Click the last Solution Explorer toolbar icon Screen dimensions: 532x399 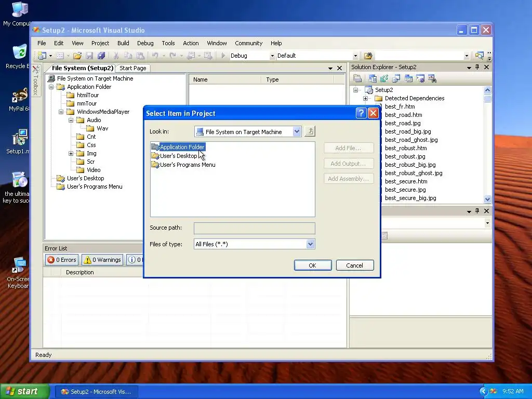(432, 79)
